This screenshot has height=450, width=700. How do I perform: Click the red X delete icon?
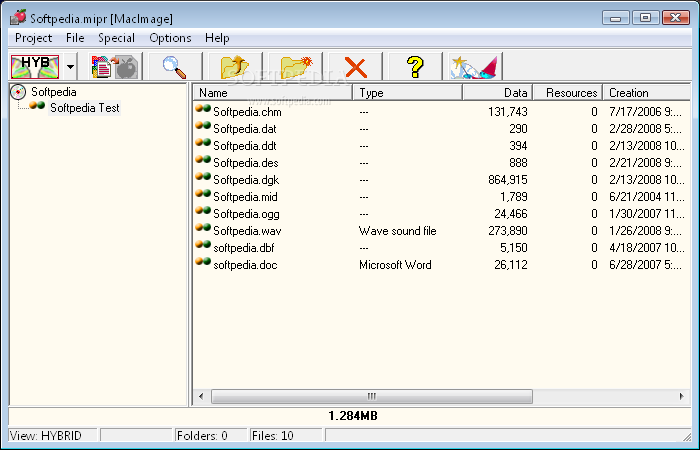pyautogui.click(x=355, y=67)
